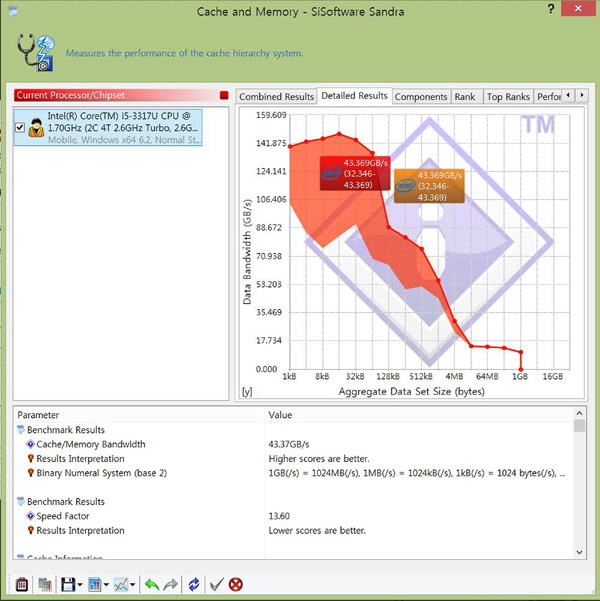Click the [y] axis toggle below the chart
This screenshot has height=601, width=600.
tap(247, 392)
